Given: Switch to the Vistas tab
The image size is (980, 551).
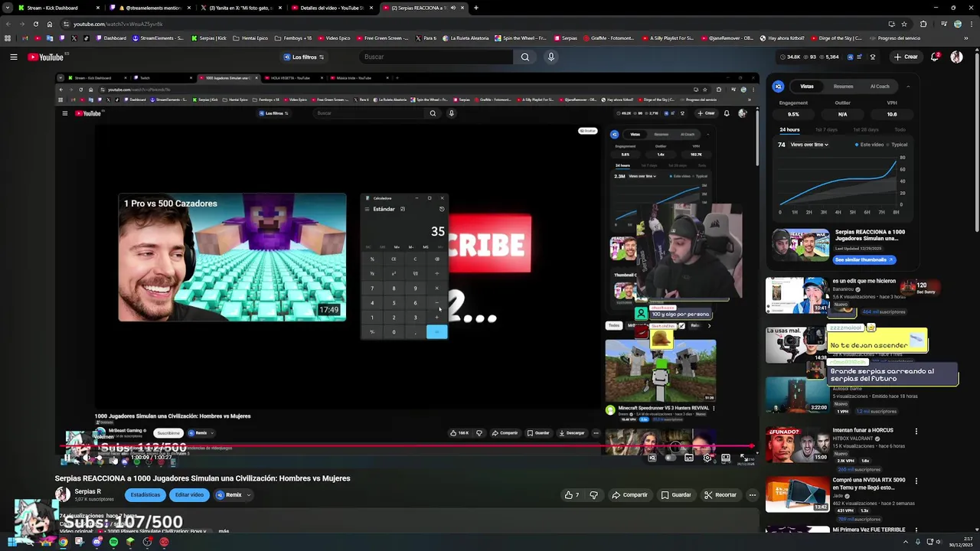Looking at the screenshot, I should click(x=807, y=86).
